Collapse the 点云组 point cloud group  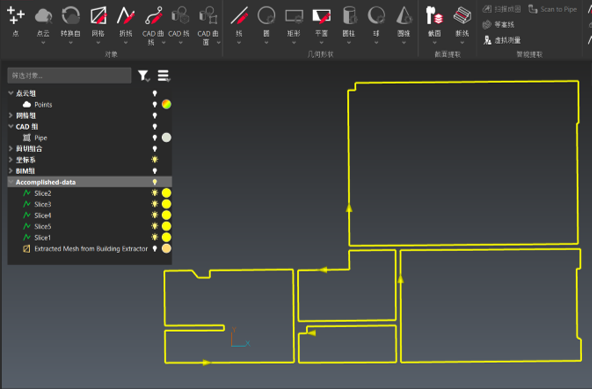click(11, 93)
